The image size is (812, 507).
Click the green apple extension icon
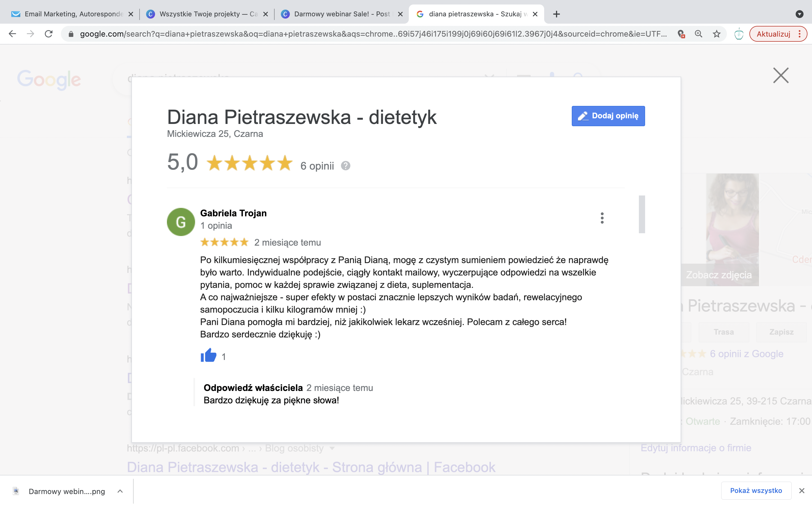738,34
